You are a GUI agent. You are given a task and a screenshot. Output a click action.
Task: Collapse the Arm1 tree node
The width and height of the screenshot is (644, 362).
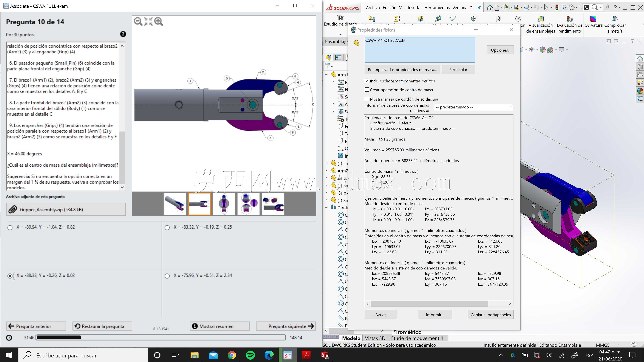coord(326,75)
